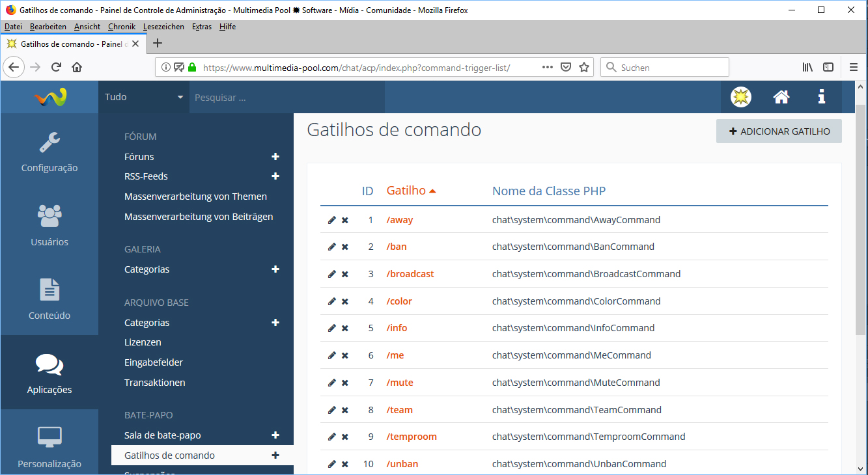Click the Firefox reload page button
The image size is (868, 475).
coord(57,67)
